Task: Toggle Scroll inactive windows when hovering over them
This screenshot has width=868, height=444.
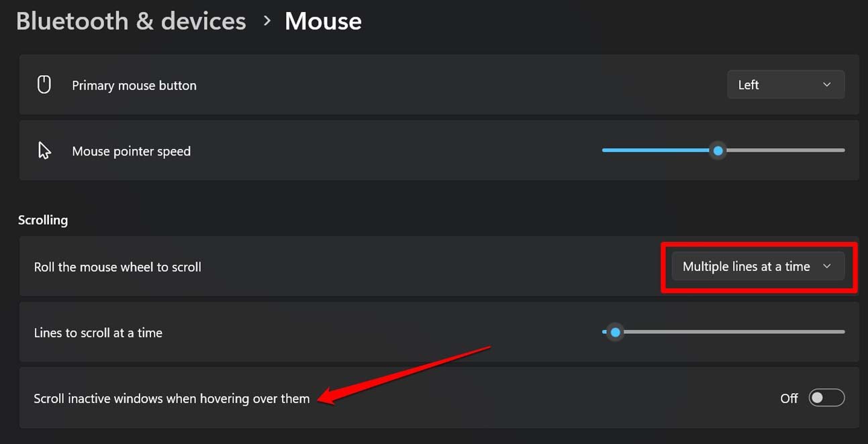Action: tap(826, 398)
